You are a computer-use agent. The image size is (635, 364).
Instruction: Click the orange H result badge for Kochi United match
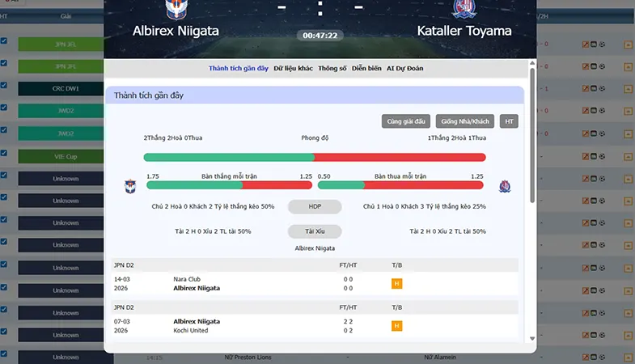pos(397,326)
